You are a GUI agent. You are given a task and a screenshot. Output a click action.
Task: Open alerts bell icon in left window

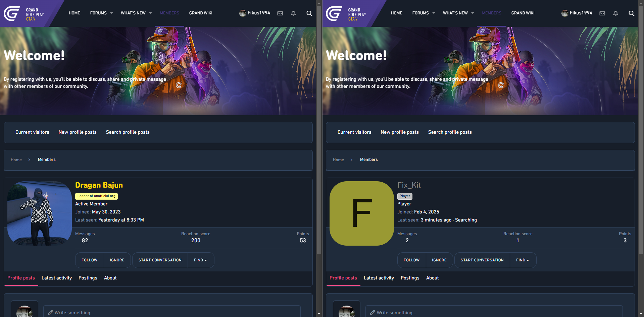pos(293,13)
